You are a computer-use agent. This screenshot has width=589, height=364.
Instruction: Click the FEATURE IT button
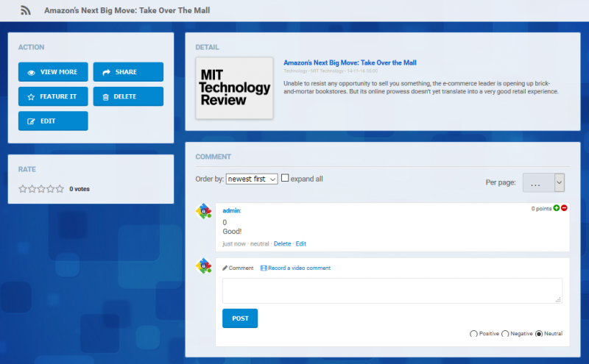point(53,96)
